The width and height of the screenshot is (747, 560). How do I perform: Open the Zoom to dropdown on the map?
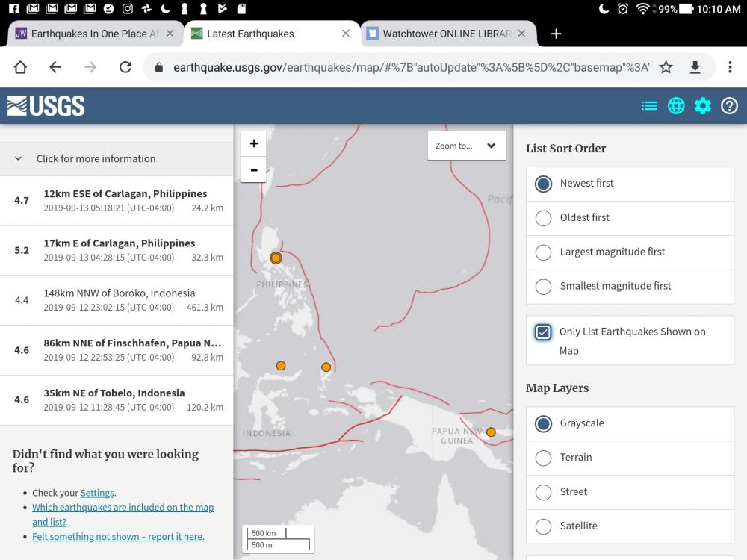467,146
